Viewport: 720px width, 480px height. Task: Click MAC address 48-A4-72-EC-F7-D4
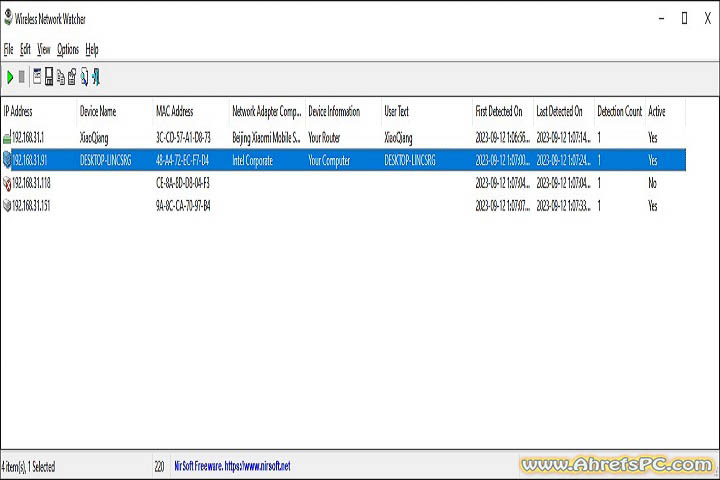coord(182,160)
